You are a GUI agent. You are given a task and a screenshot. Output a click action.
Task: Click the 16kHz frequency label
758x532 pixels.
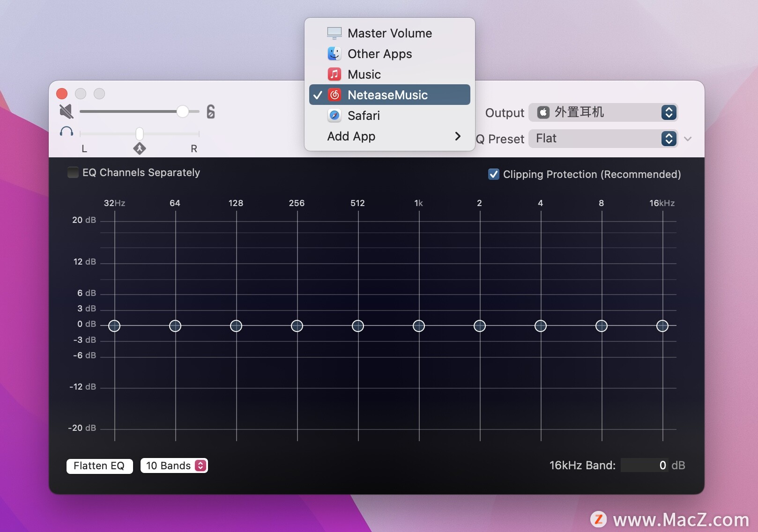coord(662,203)
